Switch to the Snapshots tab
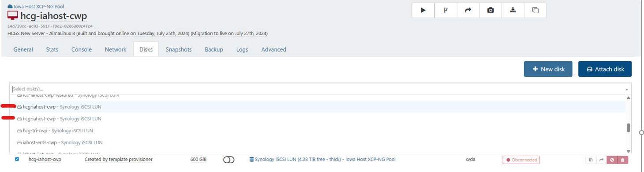Image resolution: width=644 pixels, height=172 pixels. [179, 49]
